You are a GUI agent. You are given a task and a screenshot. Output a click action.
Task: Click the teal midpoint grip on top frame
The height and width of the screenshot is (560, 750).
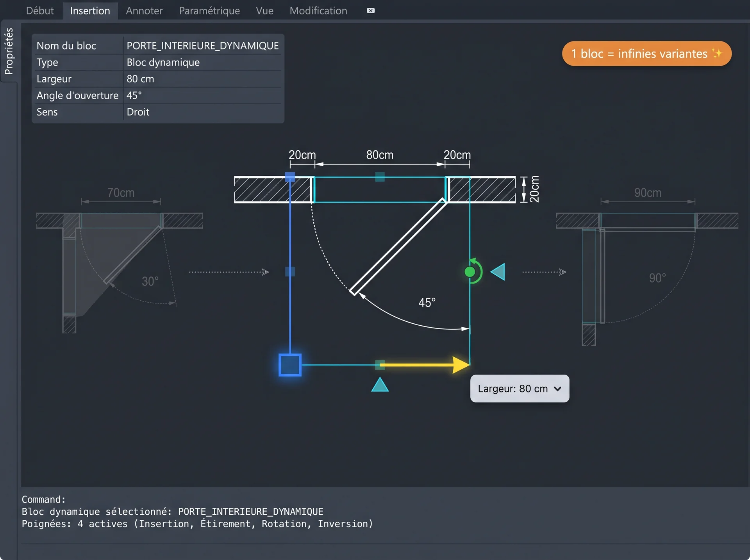pyautogui.click(x=380, y=177)
